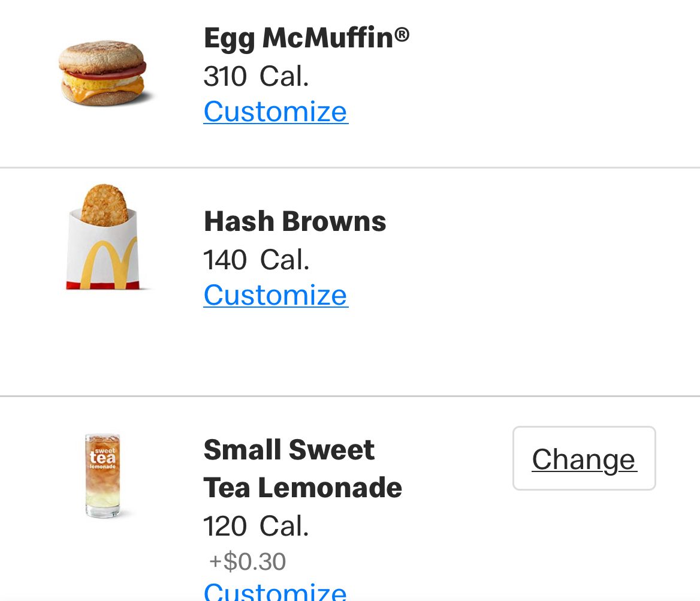Select the Sweet Tea Lemonade glass image
The width and height of the screenshot is (700, 601).
point(102,474)
